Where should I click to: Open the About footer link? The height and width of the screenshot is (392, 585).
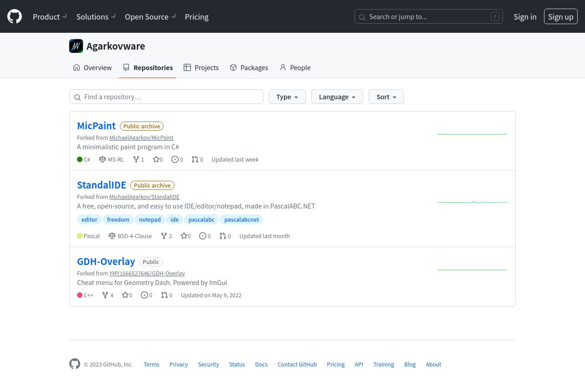tap(433, 364)
